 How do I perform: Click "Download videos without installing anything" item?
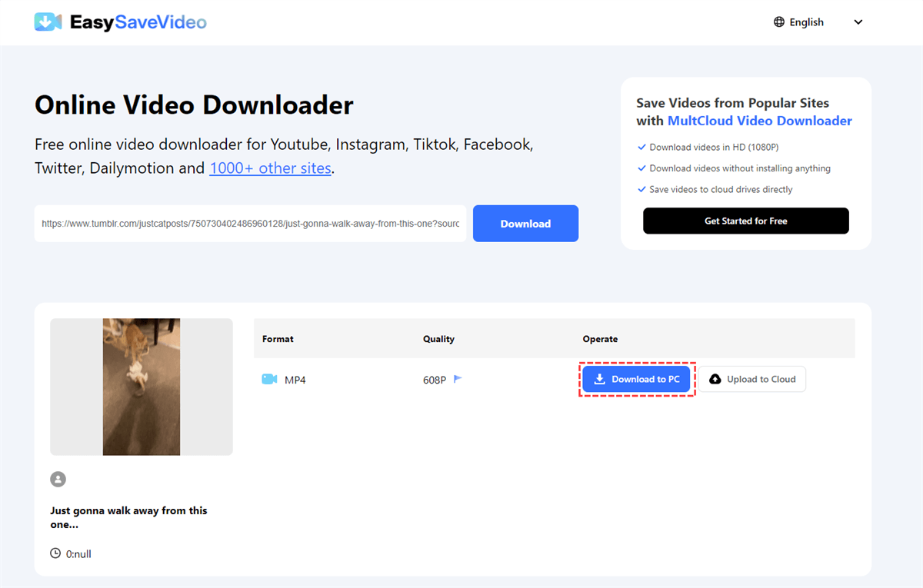(x=735, y=168)
